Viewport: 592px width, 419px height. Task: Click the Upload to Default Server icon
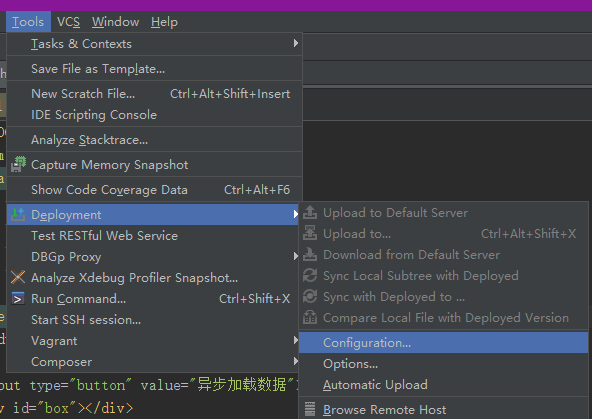click(310, 212)
